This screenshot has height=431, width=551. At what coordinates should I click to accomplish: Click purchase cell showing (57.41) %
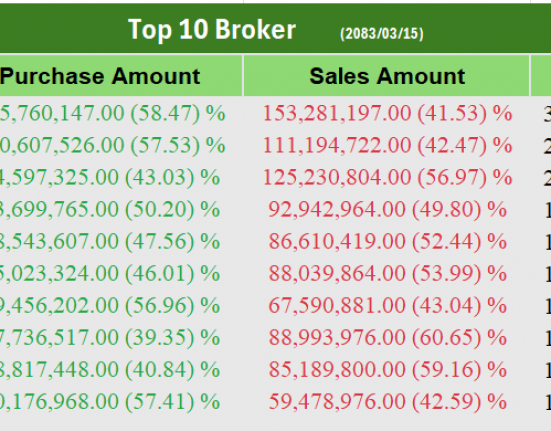pos(110,401)
